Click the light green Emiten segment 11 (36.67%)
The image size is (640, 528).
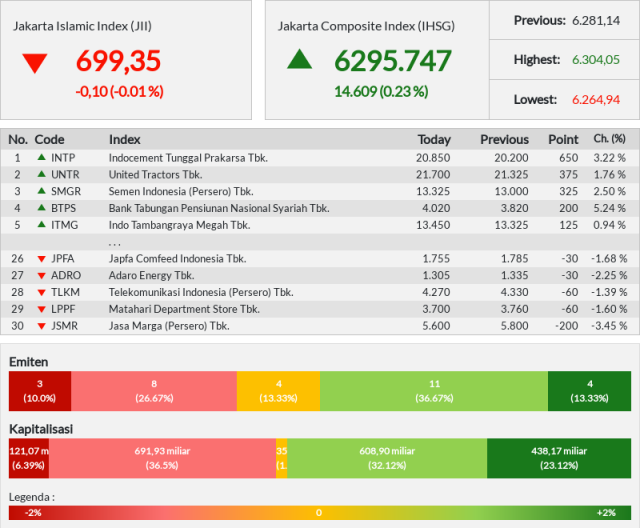click(434, 391)
